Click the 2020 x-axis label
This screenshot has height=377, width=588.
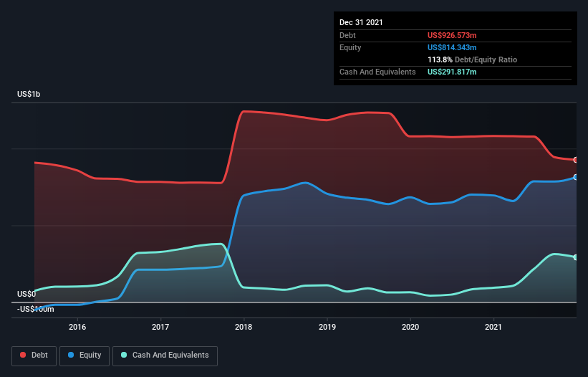[410, 327]
